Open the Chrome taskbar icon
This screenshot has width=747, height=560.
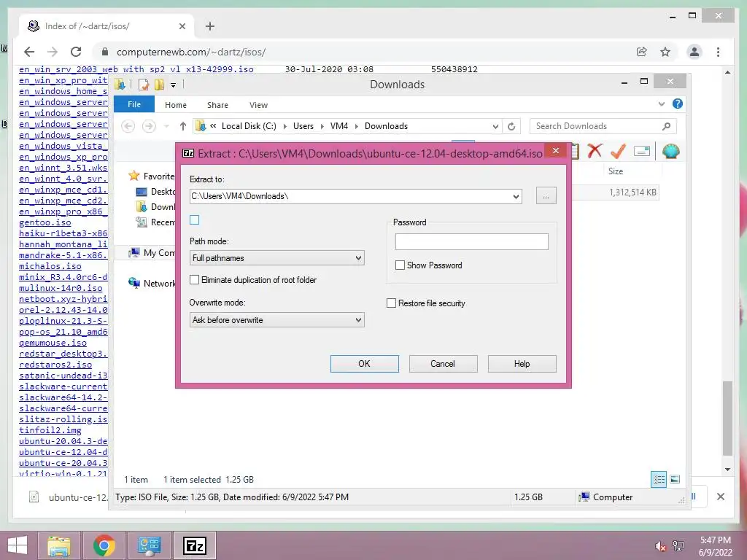[104, 545]
